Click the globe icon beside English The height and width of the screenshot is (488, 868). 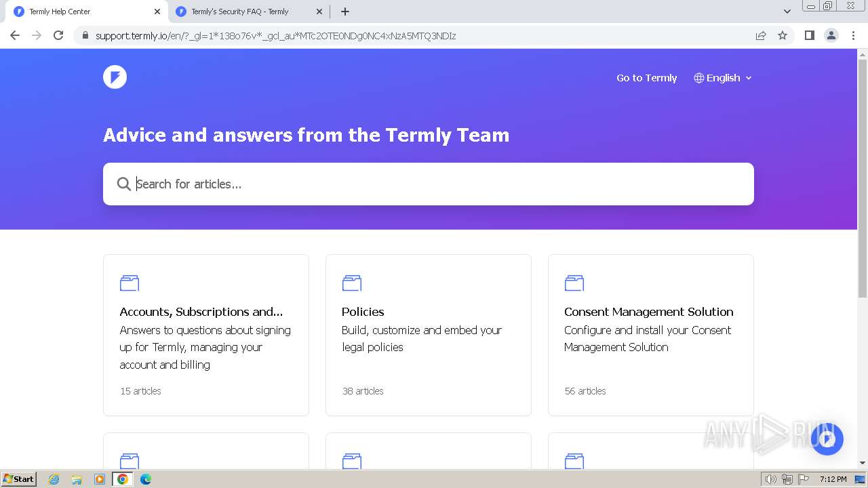pos(698,78)
